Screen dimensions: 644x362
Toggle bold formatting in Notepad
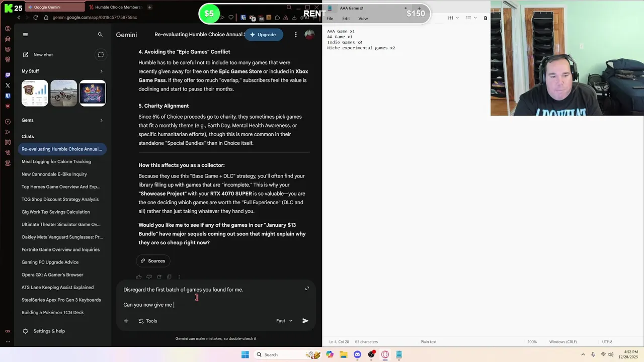[x=486, y=18]
